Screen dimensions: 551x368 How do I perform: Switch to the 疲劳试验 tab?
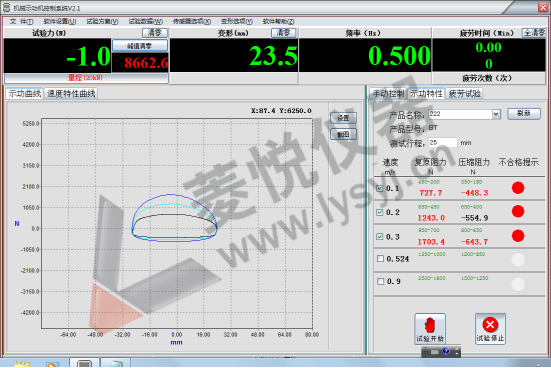(x=465, y=94)
